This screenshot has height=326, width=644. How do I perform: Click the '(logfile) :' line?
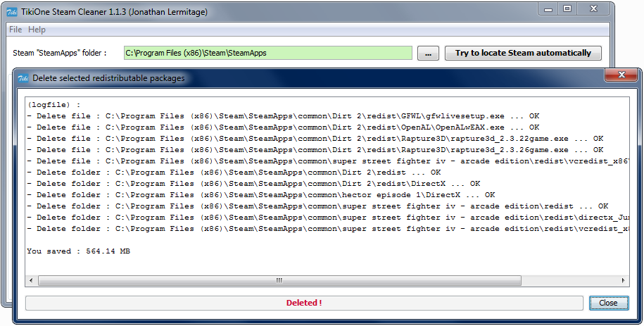click(x=53, y=105)
